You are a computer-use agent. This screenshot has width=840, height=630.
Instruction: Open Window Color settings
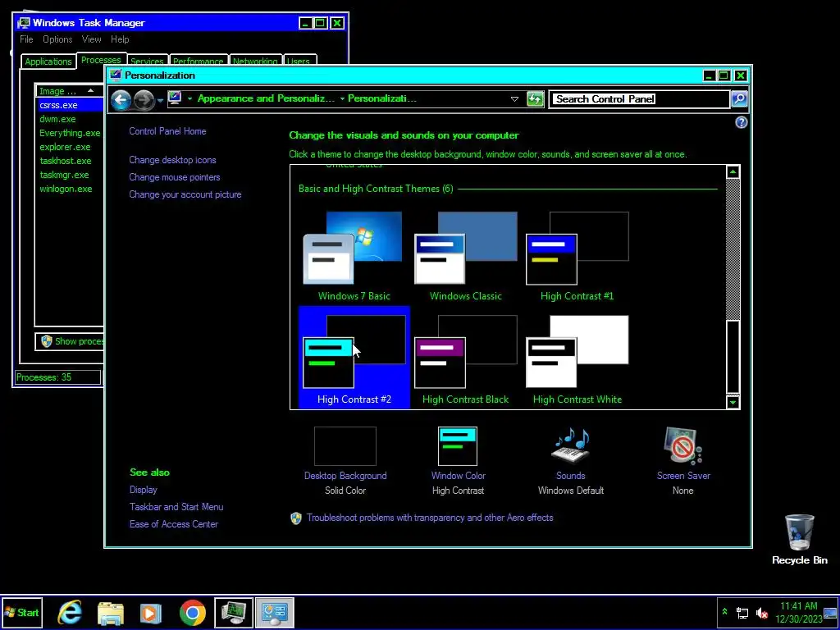click(458, 461)
